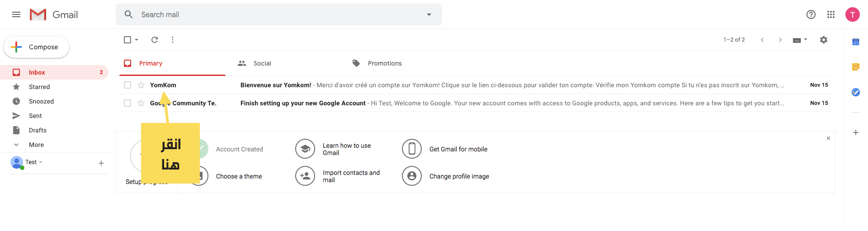The width and height of the screenshot is (868, 231).
Task: Click the mobile phone icon
Action: [x=412, y=149]
